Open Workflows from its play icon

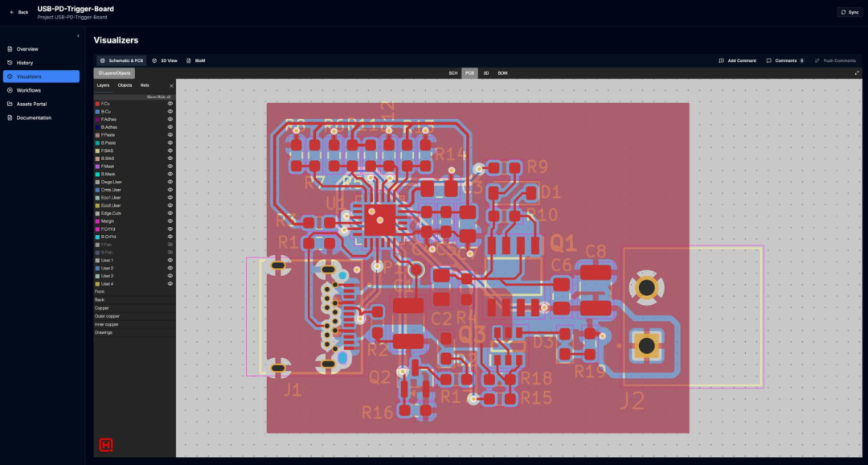tap(10, 90)
